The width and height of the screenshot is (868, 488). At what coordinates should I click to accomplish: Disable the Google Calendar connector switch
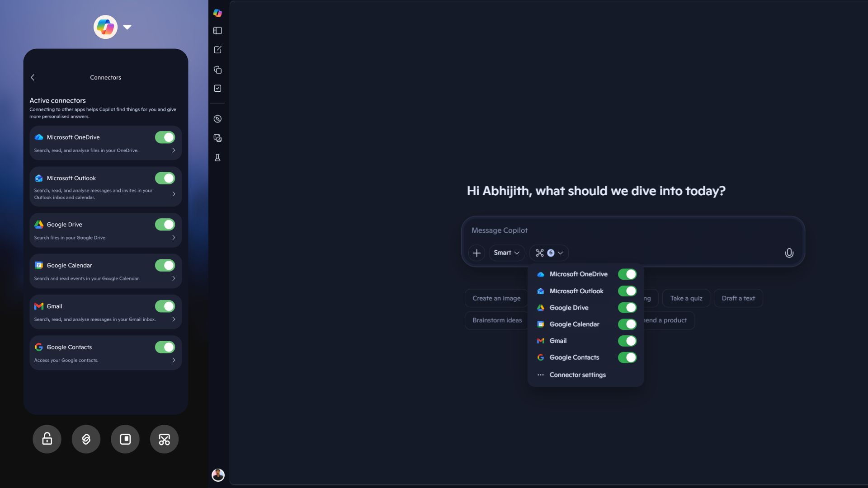(165, 265)
